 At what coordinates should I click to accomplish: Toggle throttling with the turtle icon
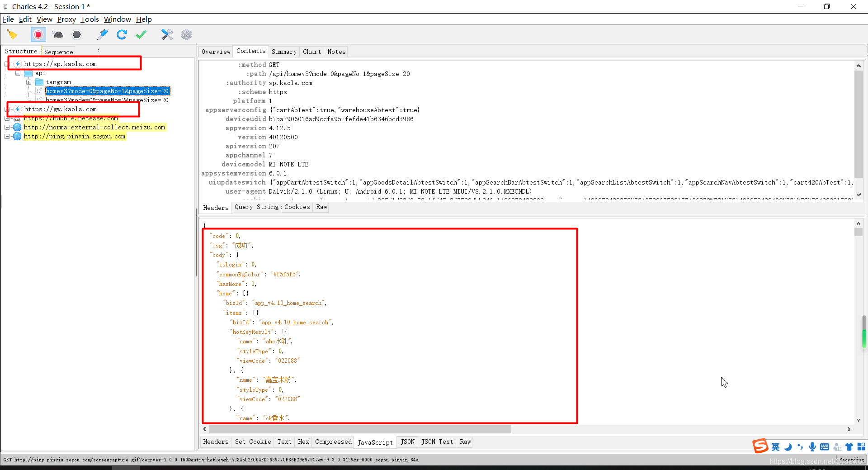point(58,35)
